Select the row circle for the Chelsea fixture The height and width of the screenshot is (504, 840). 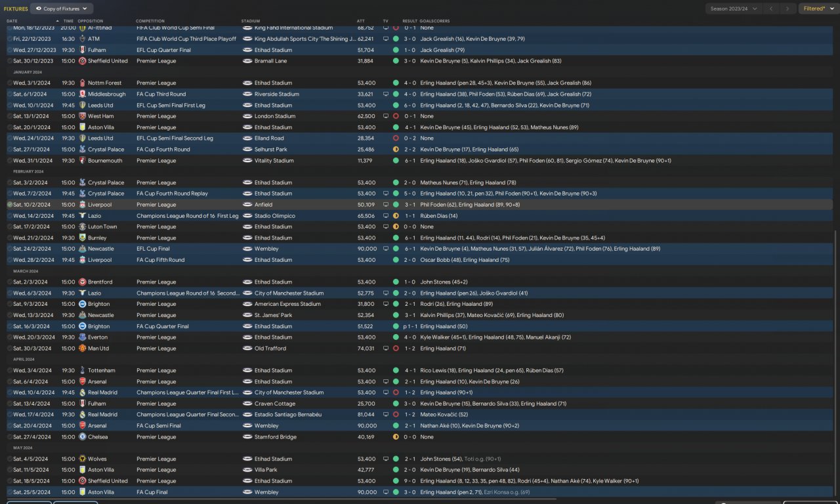pos(10,437)
